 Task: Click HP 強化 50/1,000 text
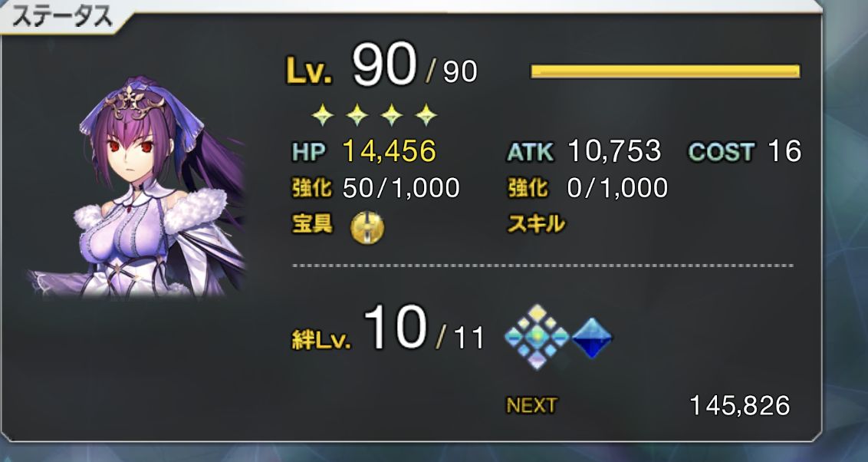click(376, 188)
